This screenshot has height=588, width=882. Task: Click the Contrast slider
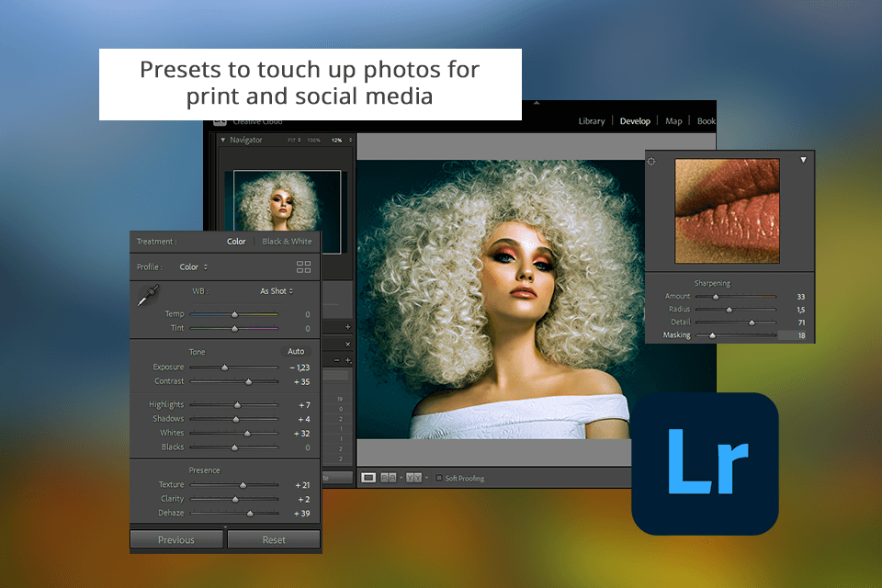pos(234,381)
